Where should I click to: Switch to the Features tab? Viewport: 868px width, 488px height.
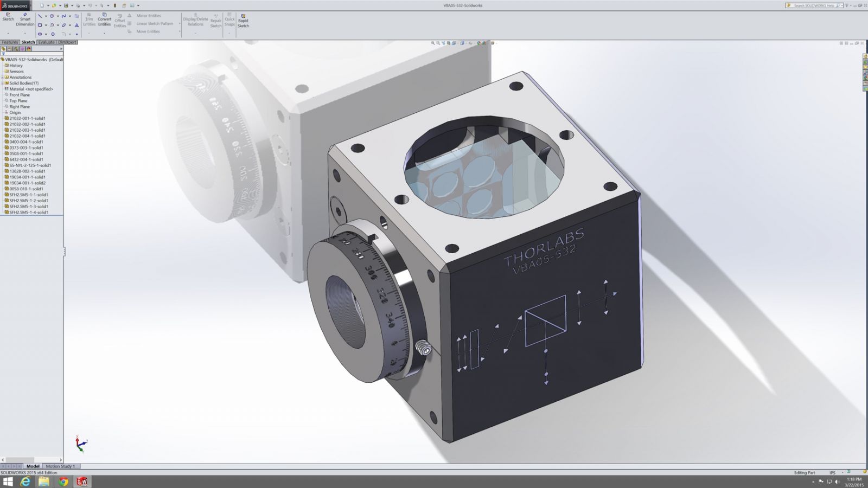click(x=10, y=42)
